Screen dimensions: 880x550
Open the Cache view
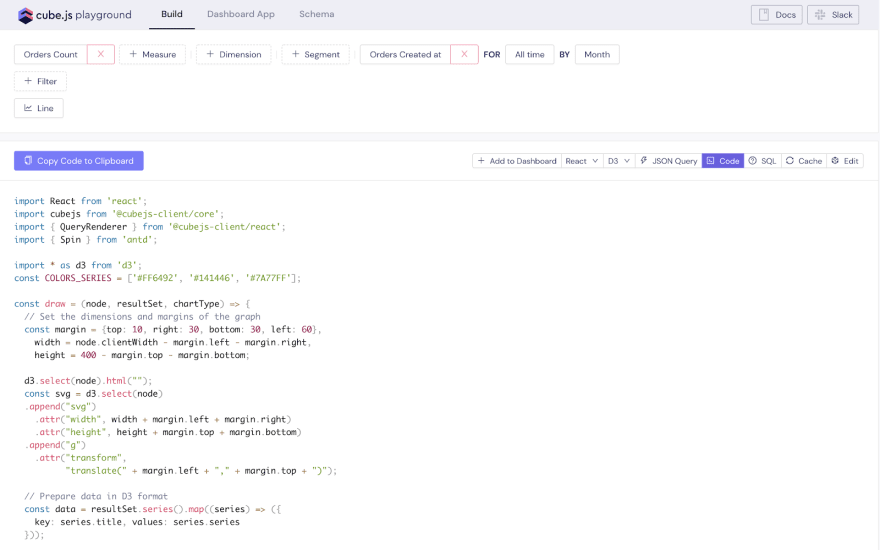click(x=803, y=161)
